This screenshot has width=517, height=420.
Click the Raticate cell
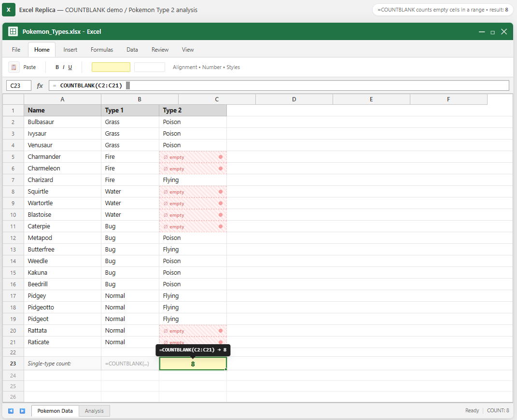pos(62,342)
